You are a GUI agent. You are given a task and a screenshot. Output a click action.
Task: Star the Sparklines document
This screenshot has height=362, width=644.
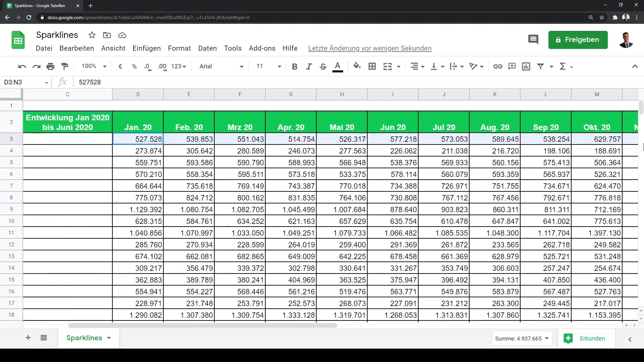(x=92, y=35)
